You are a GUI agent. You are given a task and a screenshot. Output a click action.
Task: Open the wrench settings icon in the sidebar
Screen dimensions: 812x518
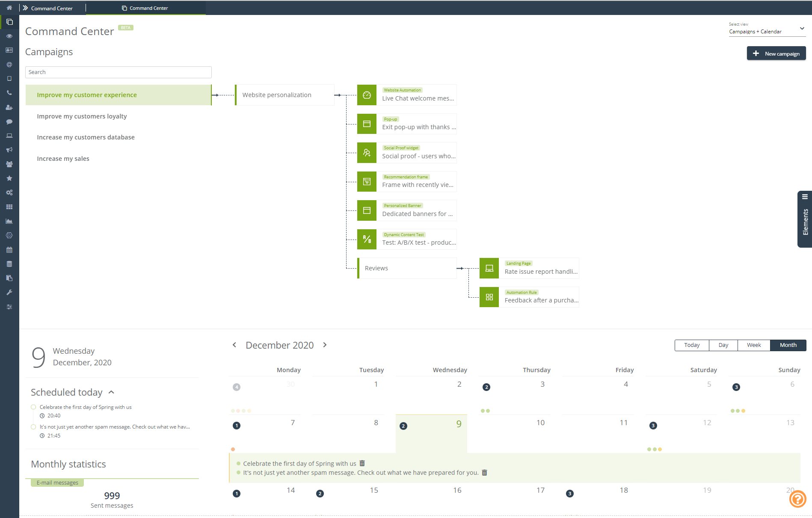[9, 293]
